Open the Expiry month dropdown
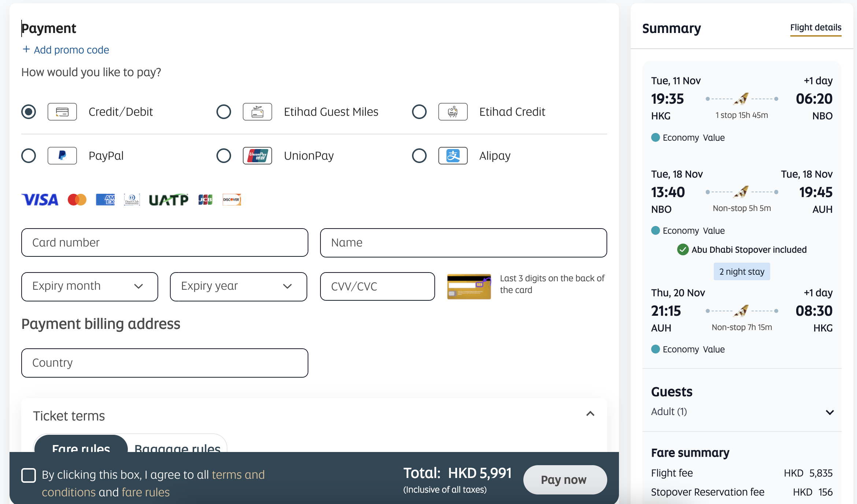 (90, 286)
